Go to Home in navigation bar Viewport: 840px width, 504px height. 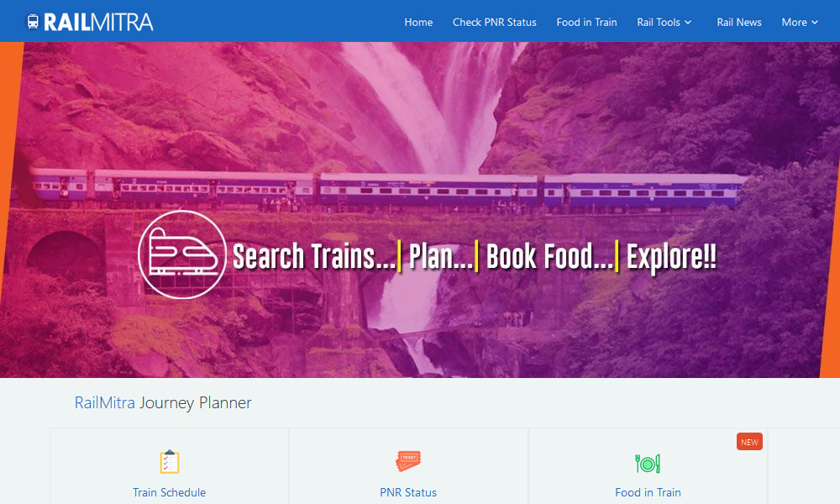click(x=418, y=23)
